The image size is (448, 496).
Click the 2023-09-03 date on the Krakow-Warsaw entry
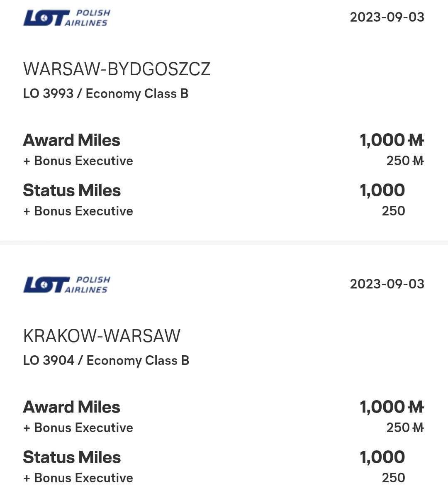click(387, 284)
